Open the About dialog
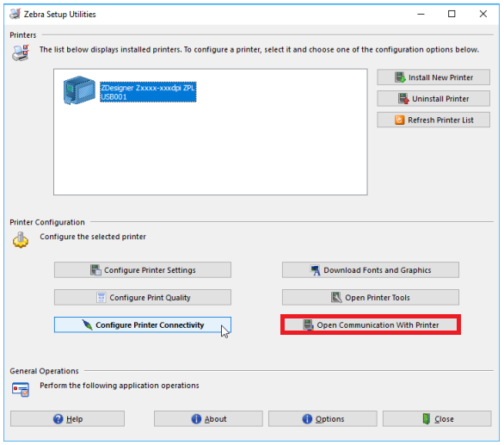The height and width of the screenshot is (445, 504). (208, 418)
